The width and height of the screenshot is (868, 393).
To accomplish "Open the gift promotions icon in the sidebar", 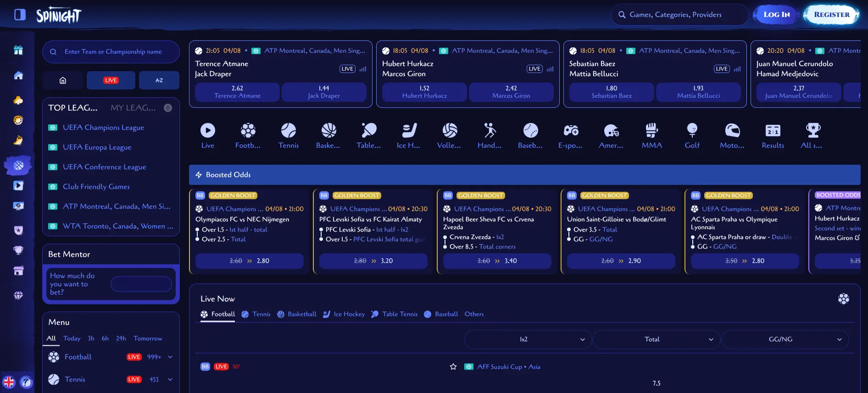I will pos(18,50).
